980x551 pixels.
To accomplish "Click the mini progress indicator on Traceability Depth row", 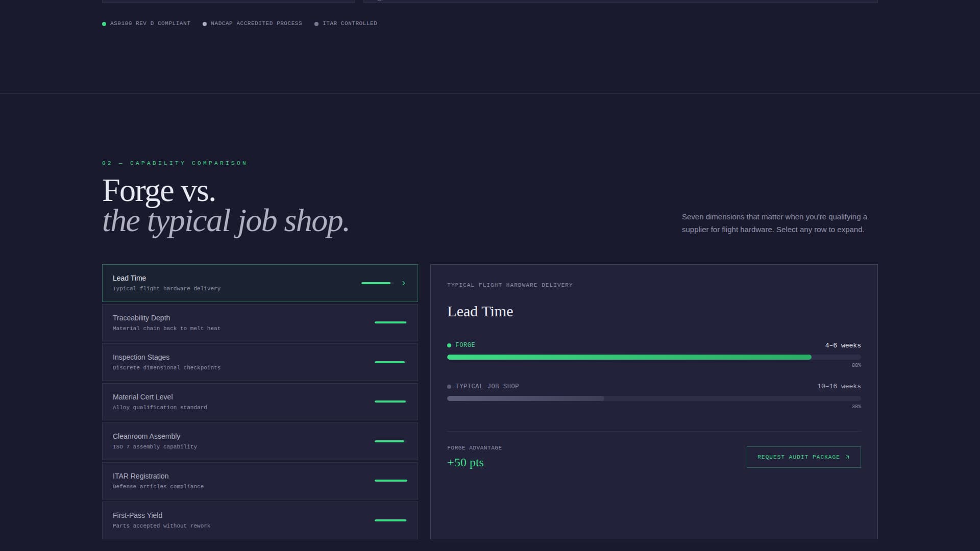I will point(390,323).
